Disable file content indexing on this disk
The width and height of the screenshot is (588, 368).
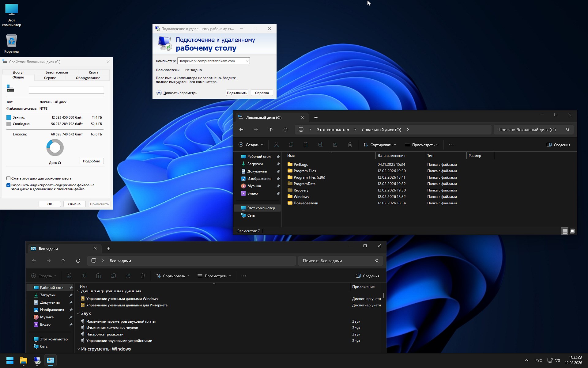[x=8, y=185]
